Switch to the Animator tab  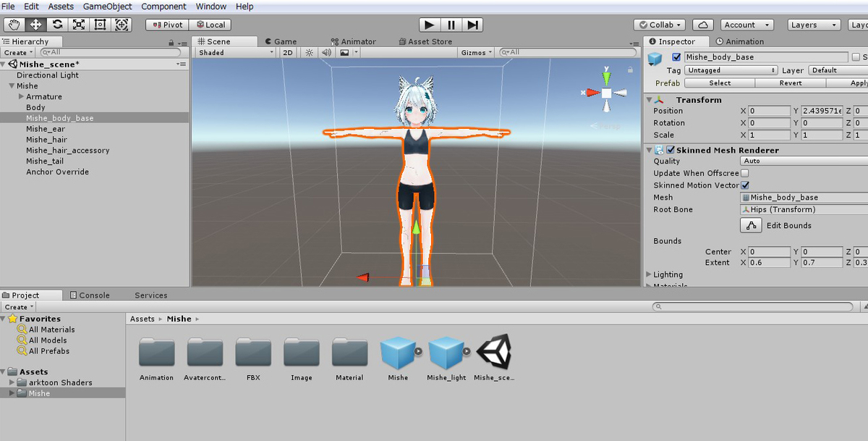(354, 41)
